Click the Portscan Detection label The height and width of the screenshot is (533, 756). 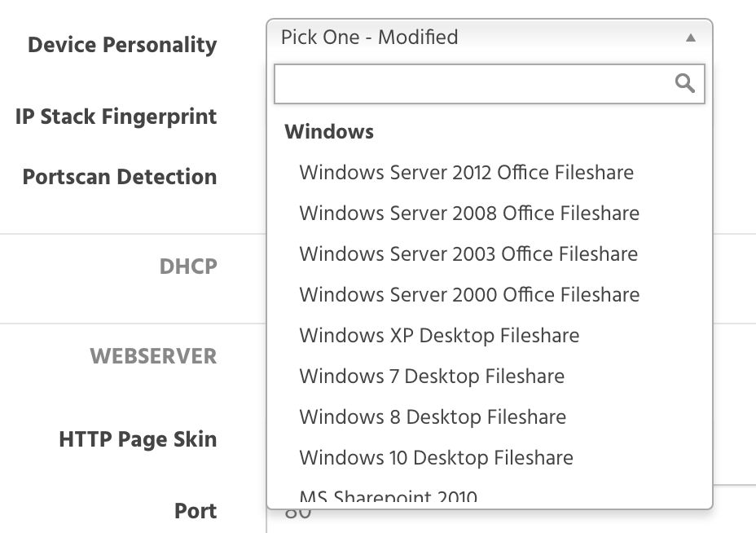coord(120,177)
